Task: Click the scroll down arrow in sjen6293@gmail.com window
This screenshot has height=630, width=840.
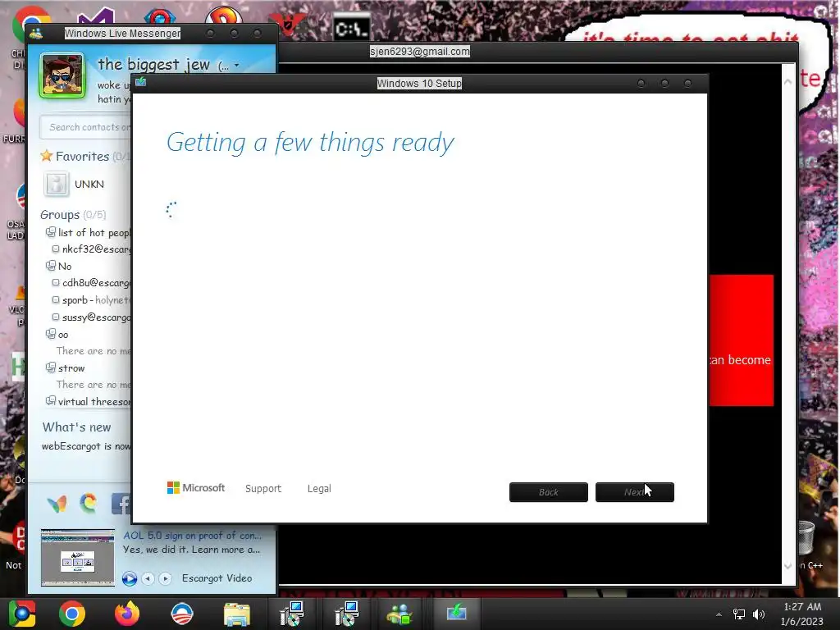Action: click(x=787, y=566)
